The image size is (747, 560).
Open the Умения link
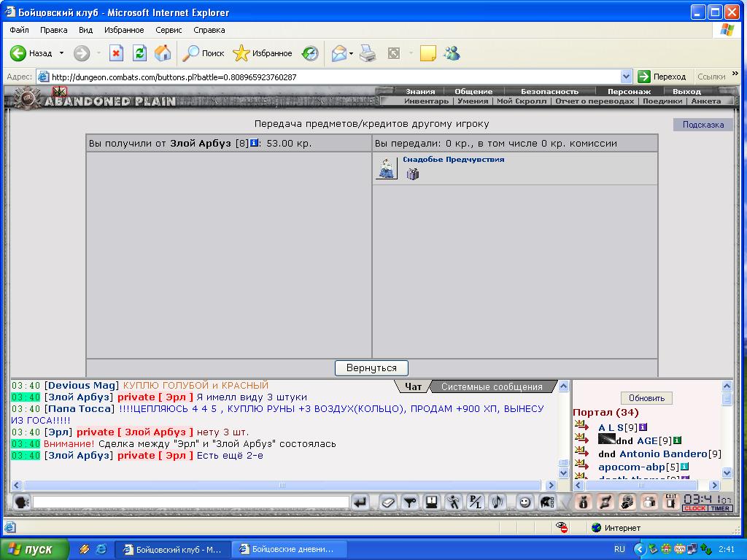point(473,101)
